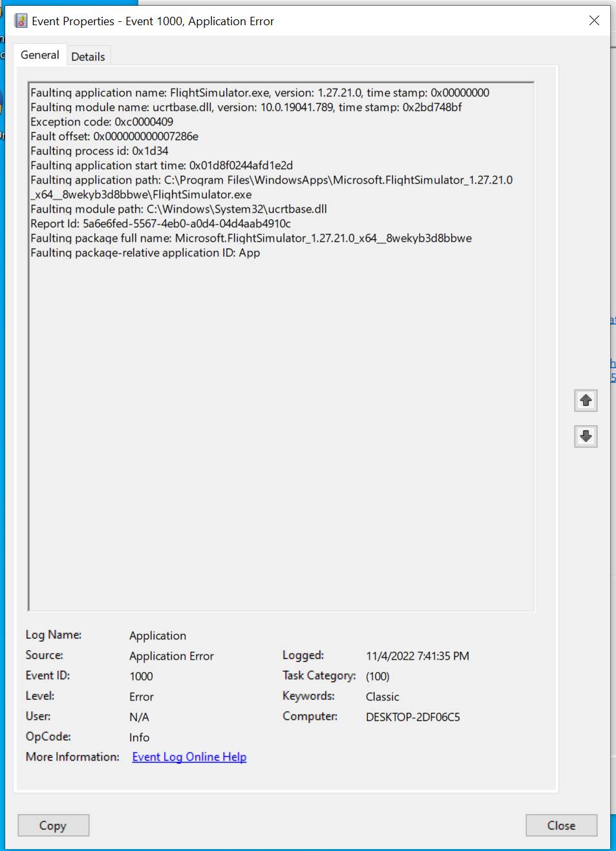Click the '_x64__8wekyb3d8bbwe\FlightSimulator.exe' path line
Image resolution: width=616 pixels, height=851 pixels.
click(141, 194)
